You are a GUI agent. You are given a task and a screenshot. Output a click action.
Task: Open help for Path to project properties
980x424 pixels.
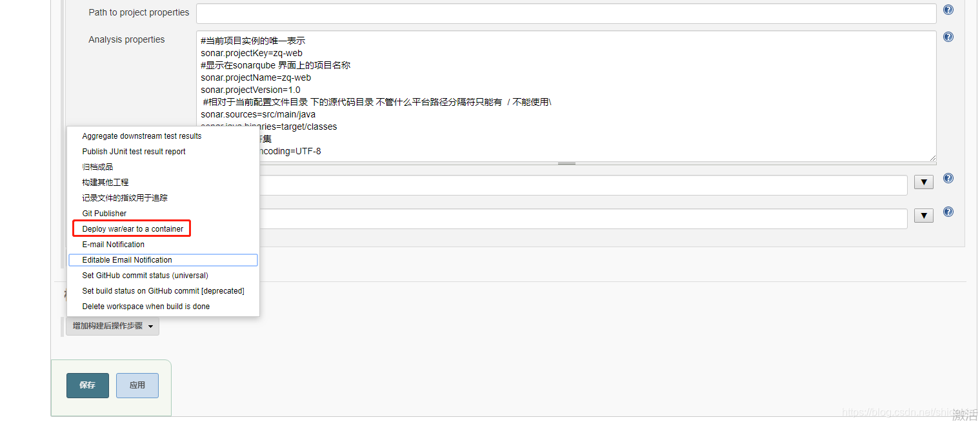tap(948, 10)
